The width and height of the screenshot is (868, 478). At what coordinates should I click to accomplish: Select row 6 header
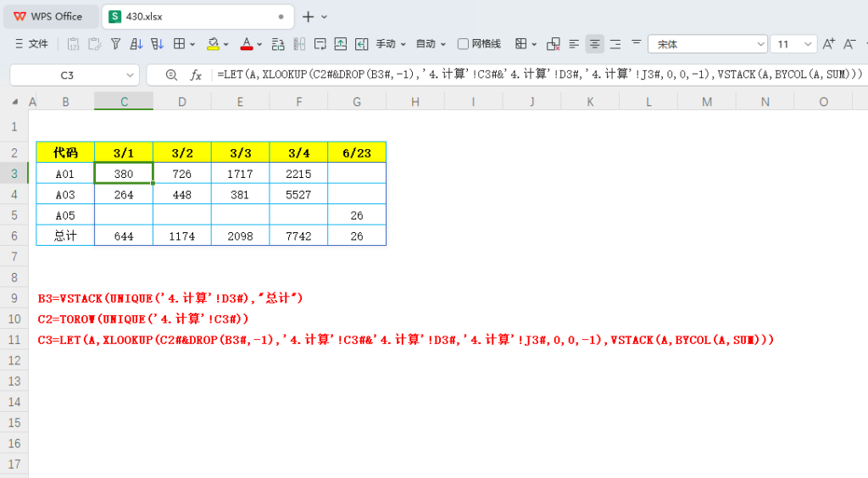pyautogui.click(x=14, y=236)
